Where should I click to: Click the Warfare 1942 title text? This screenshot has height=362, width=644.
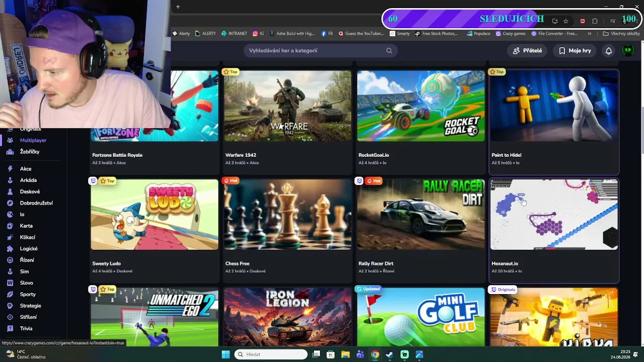241,155
